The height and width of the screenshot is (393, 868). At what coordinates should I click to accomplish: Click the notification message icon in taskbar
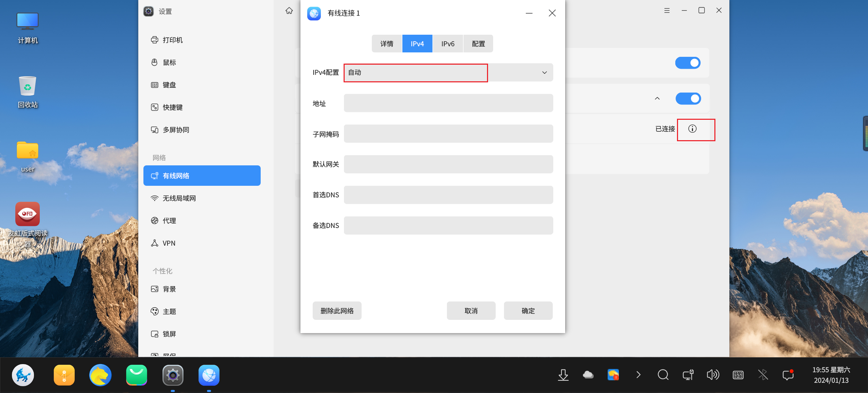click(787, 375)
